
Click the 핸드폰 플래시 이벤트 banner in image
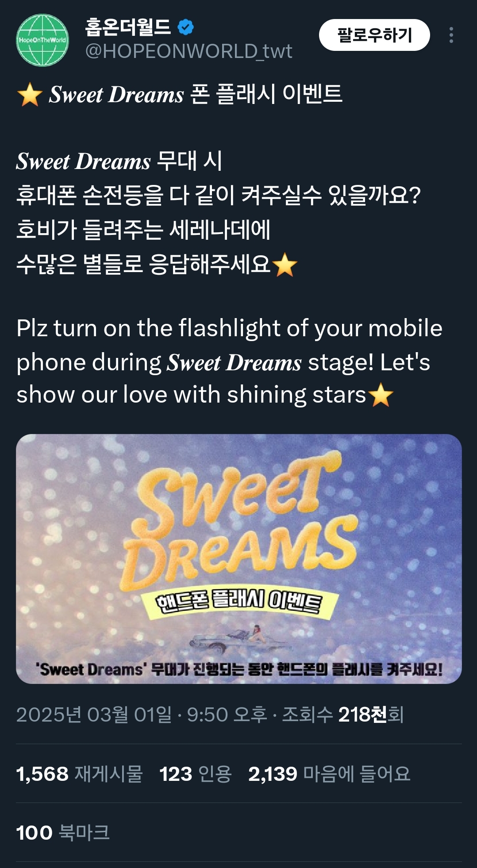pos(240,602)
